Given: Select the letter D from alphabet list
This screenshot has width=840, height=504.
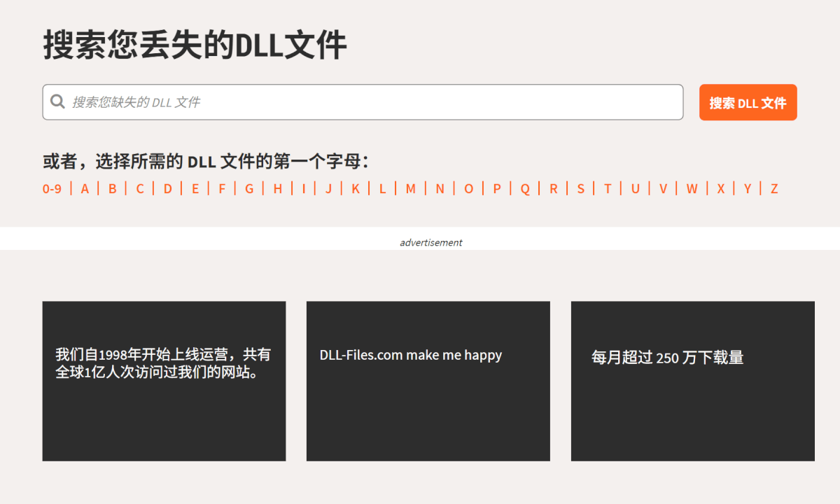Looking at the screenshot, I should [167, 188].
